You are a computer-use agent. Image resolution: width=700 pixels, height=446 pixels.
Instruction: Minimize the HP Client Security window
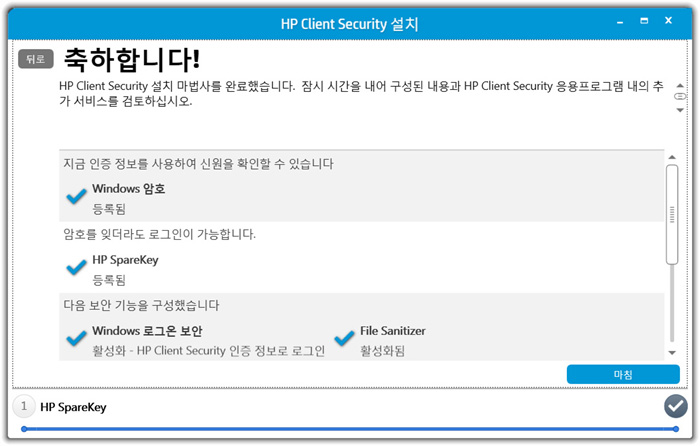point(620,21)
